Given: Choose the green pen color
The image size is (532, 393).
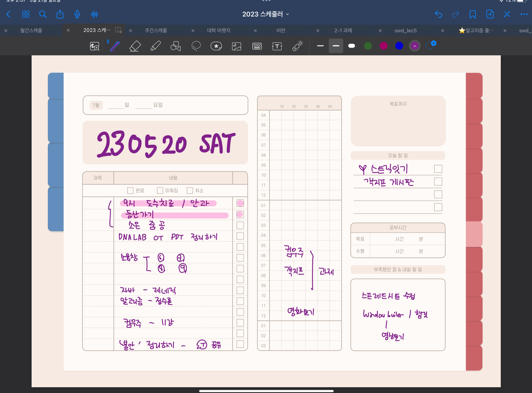Looking at the screenshot, I should pos(368,46).
